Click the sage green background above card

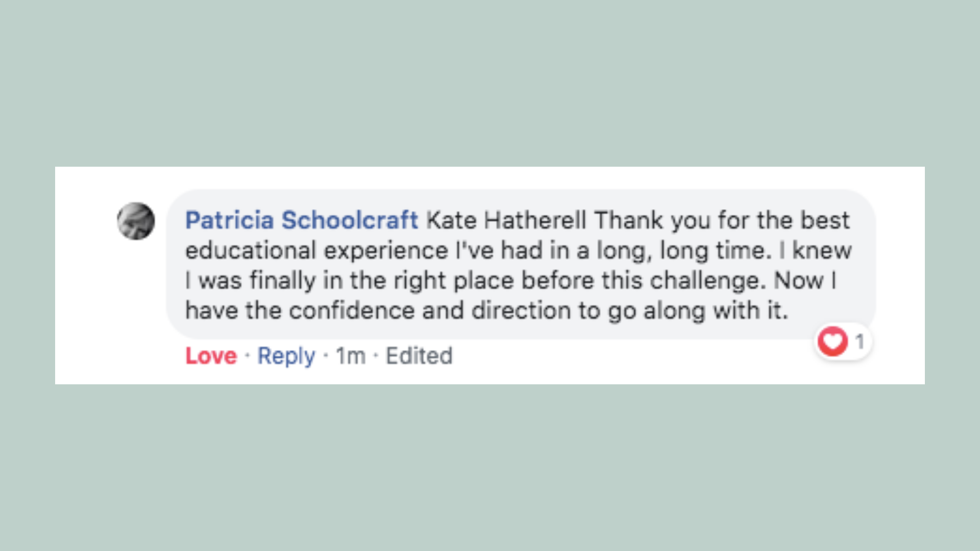pyautogui.click(x=490, y=82)
